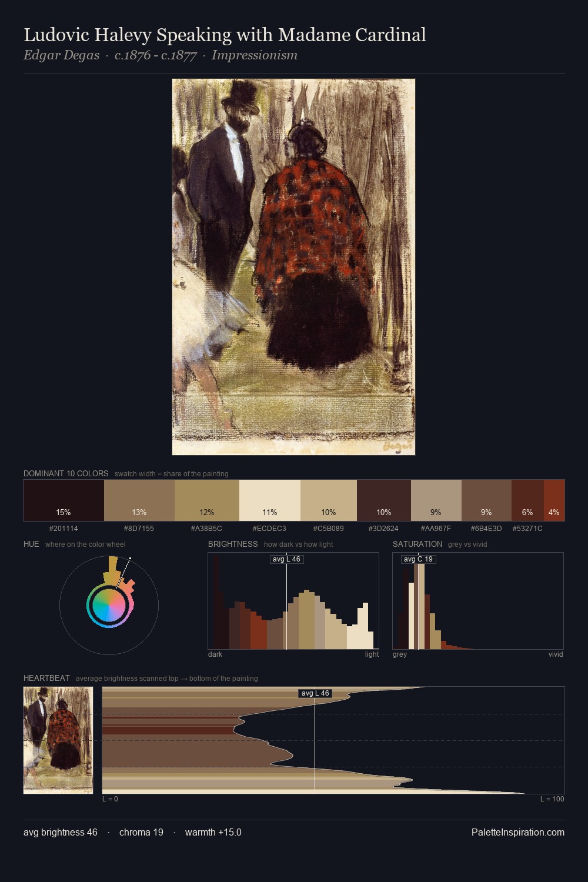The height and width of the screenshot is (882, 588).
Task: Click the hue color wheel
Action: point(109,605)
